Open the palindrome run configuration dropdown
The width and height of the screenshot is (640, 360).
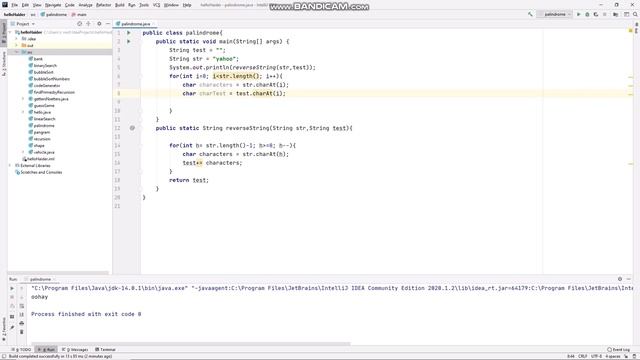point(555,14)
